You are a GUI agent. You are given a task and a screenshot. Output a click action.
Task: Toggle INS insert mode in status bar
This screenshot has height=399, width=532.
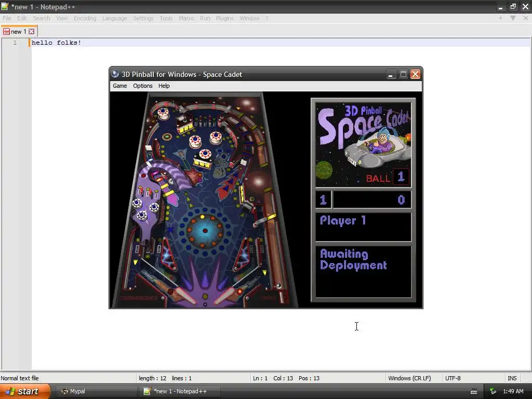pos(512,378)
